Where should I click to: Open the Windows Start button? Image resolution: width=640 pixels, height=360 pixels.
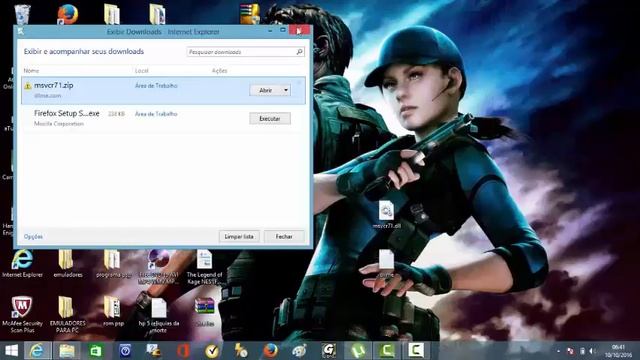pos(11,351)
